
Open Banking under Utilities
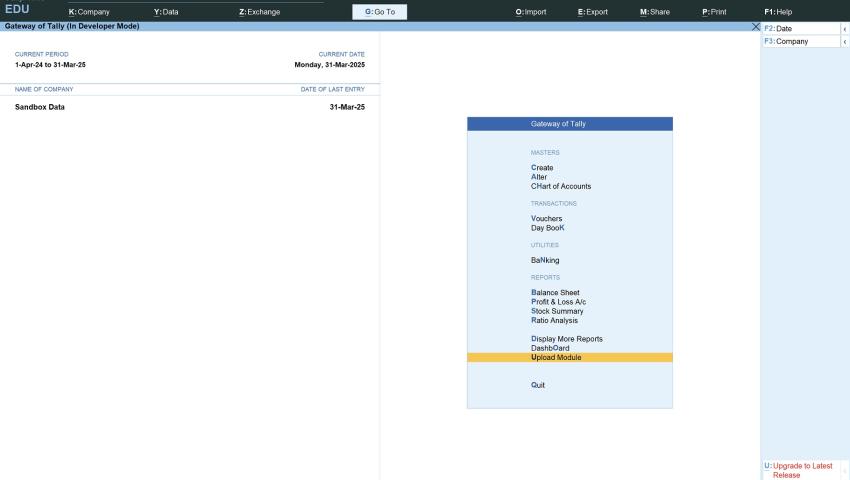[545, 260]
